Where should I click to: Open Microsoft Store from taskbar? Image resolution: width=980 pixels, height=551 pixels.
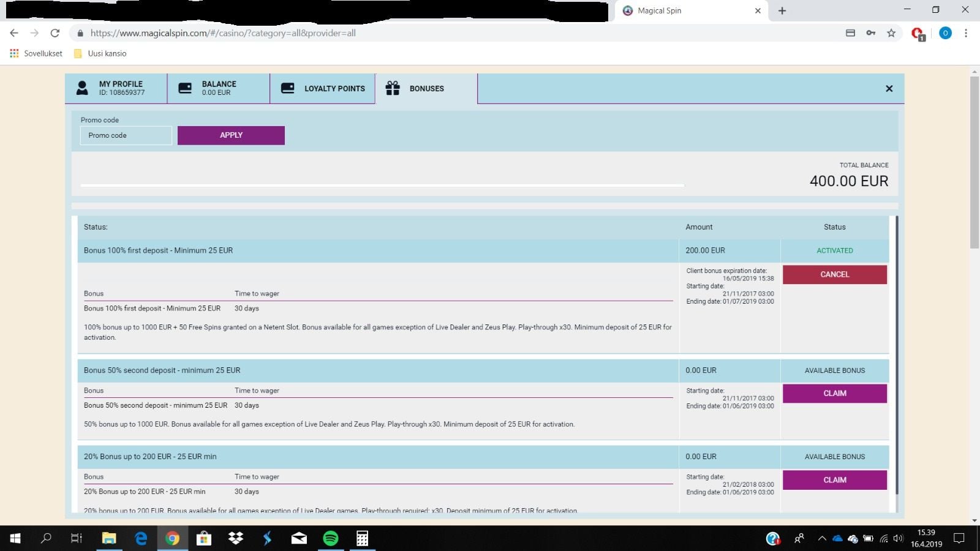point(204,538)
